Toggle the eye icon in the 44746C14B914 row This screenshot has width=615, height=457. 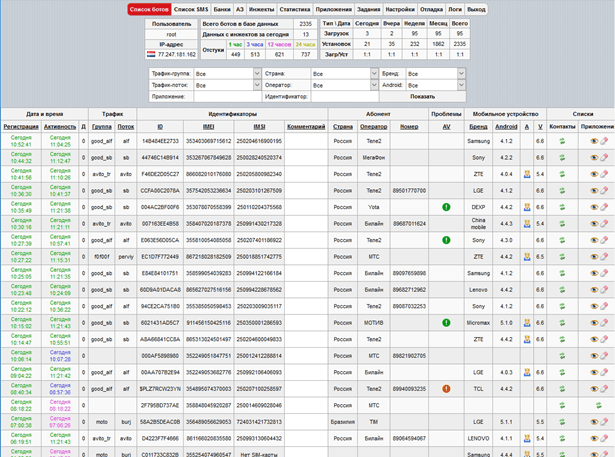pyautogui.click(x=594, y=157)
